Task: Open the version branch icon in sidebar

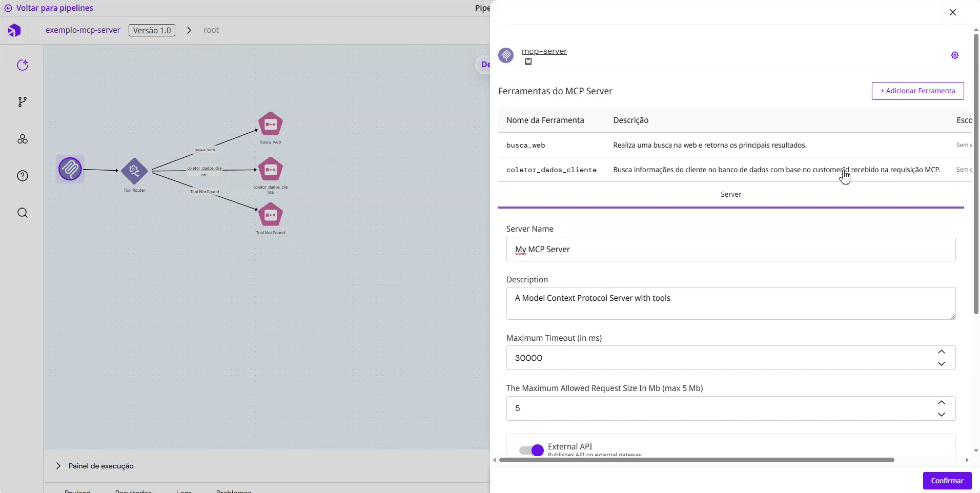Action: pos(23,102)
